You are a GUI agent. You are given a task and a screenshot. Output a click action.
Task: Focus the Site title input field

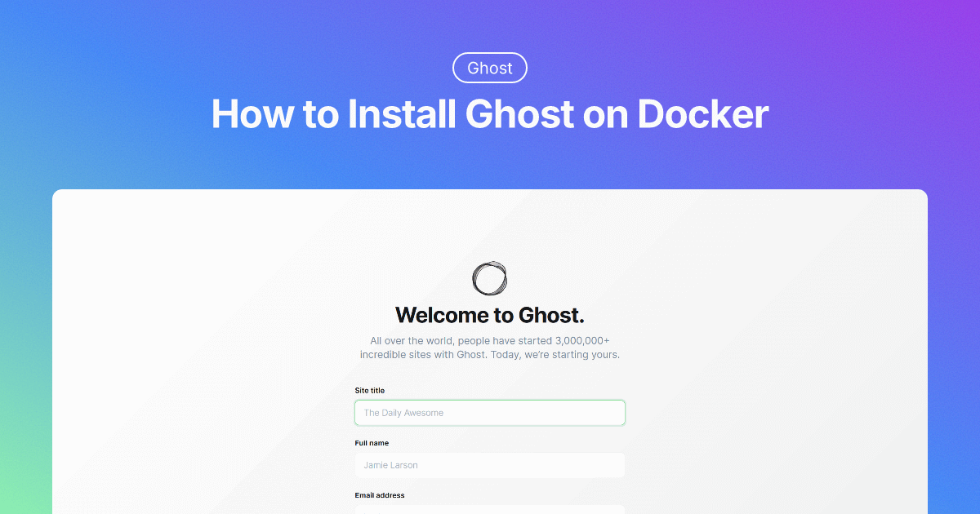pyautogui.click(x=490, y=413)
